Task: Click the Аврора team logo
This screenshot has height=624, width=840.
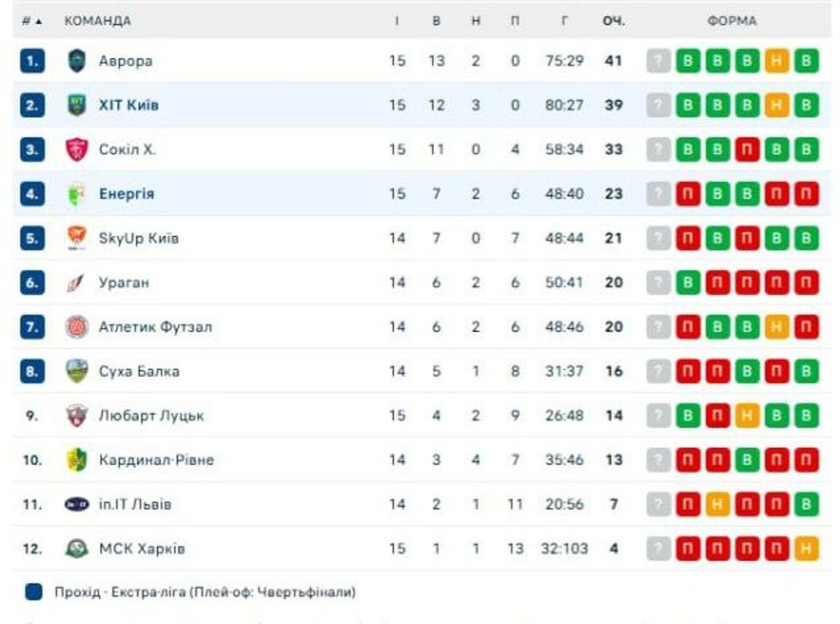Action: (x=77, y=61)
